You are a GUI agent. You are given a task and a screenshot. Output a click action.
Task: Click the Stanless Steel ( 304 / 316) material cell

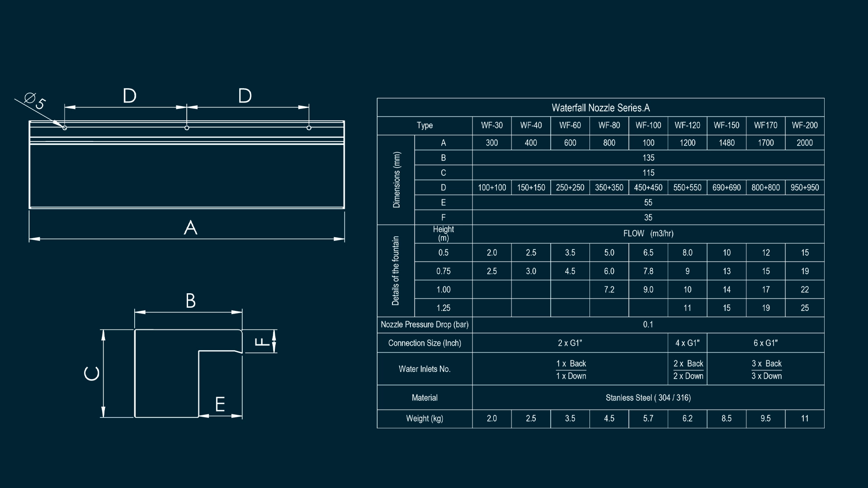click(648, 398)
